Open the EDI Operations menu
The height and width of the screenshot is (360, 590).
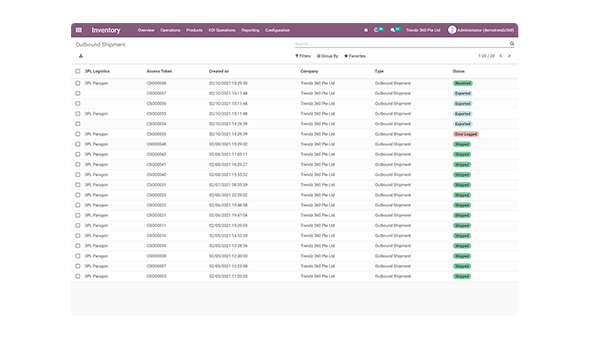coord(222,30)
